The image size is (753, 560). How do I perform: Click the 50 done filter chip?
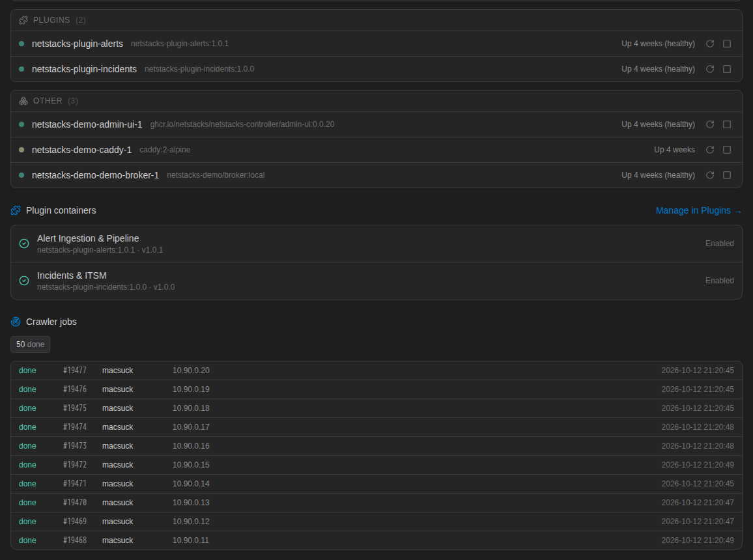point(30,344)
